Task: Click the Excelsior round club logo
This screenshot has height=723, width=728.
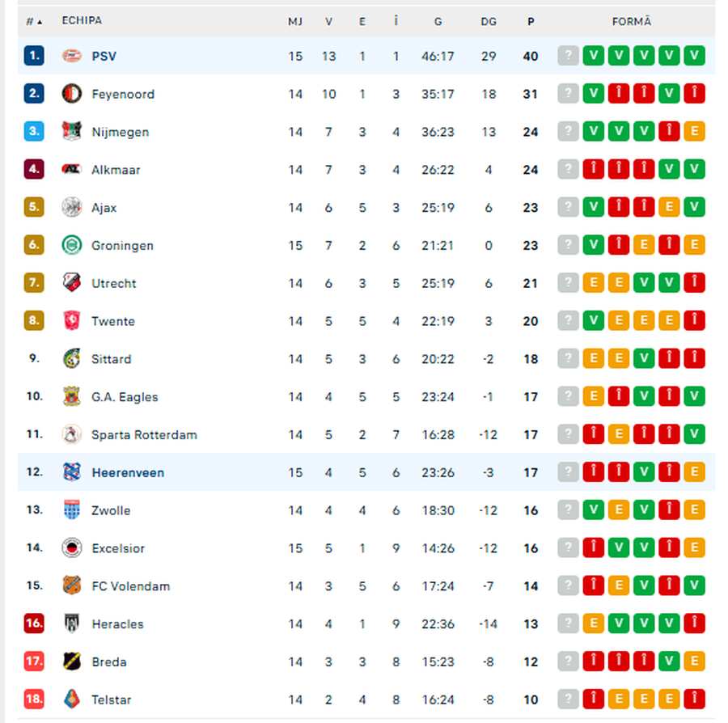Action: coord(72,548)
